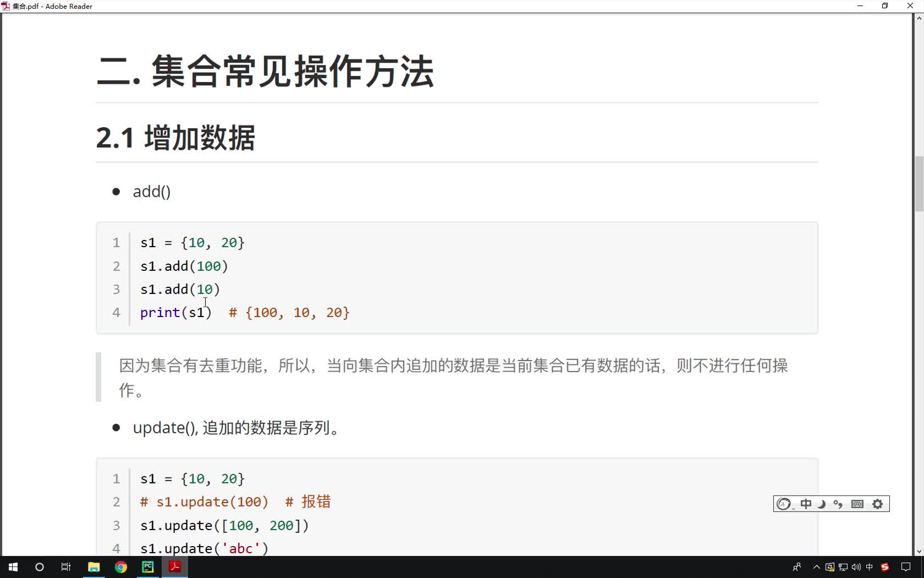Click the Sogou input method logo icon
Image resolution: width=924 pixels, height=578 pixels.
pos(784,504)
